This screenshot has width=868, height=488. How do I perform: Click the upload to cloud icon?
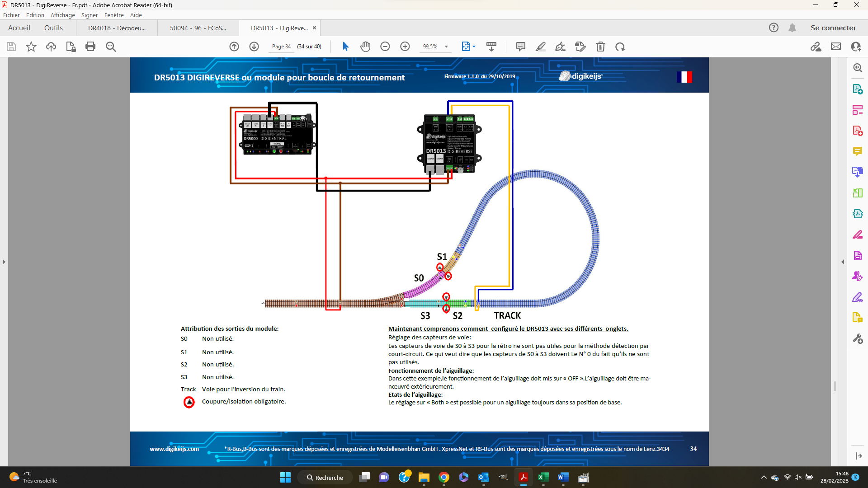click(51, 47)
